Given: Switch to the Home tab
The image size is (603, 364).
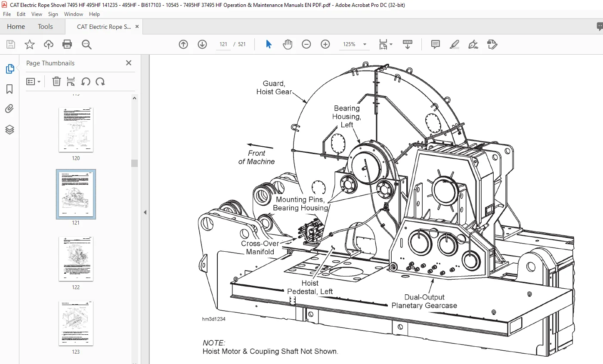Looking at the screenshot, I should tap(16, 27).
